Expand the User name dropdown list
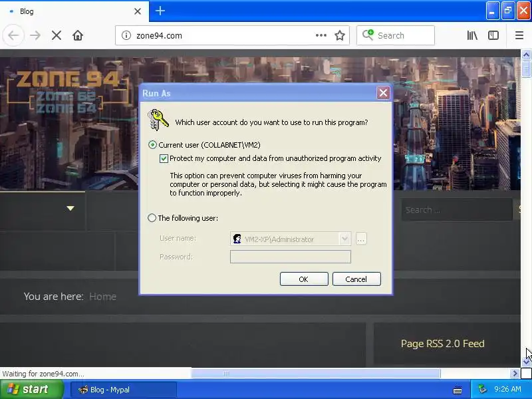532x399 pixels. coord(344,239)
